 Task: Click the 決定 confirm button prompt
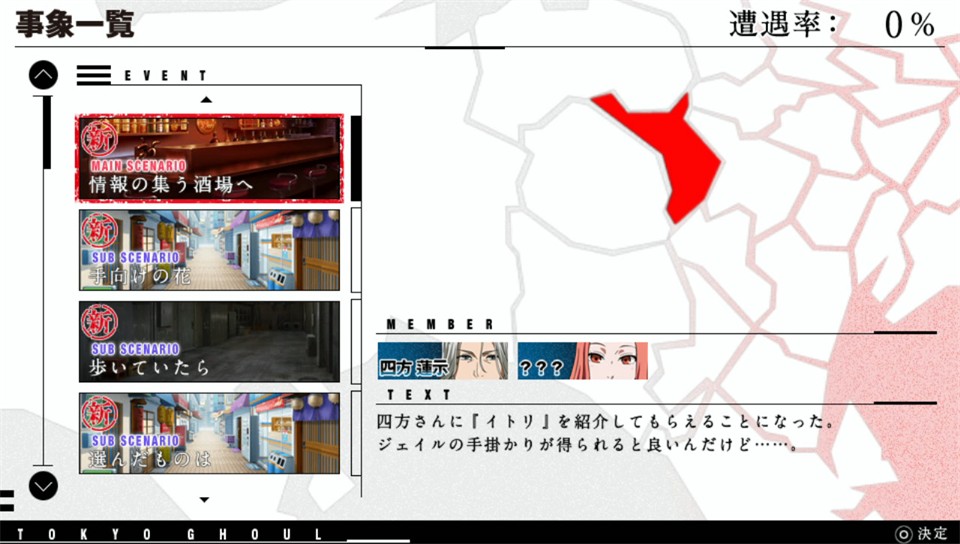click(x=921, y=534)
